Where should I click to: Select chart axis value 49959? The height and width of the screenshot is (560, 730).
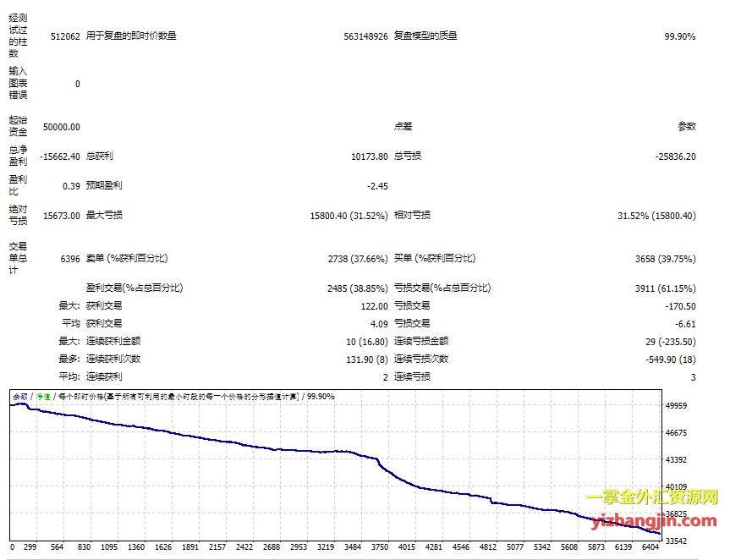(x=676, y=406)
